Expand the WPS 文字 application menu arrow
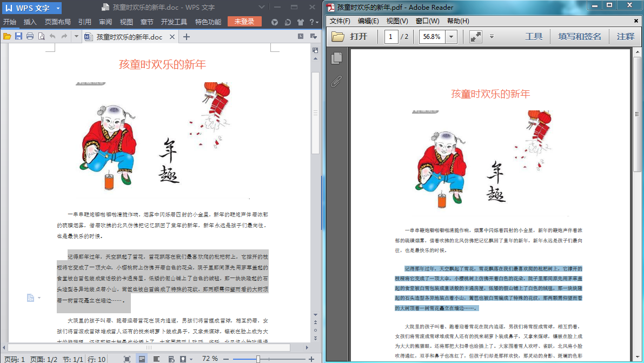The width and height of the screenshot is (644, 363). 57,8
